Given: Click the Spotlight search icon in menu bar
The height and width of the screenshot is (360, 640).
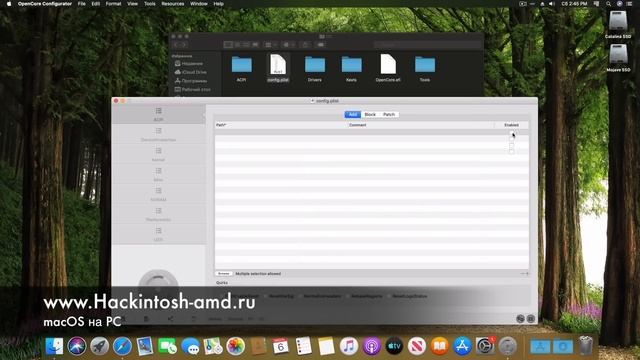Looking at the screenshot, I should (x=609, y=4).
